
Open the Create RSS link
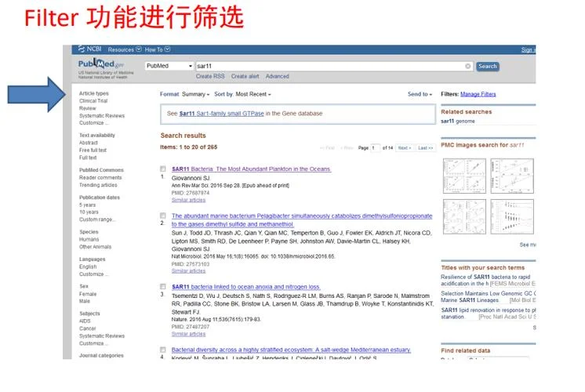tap(210, 76)
